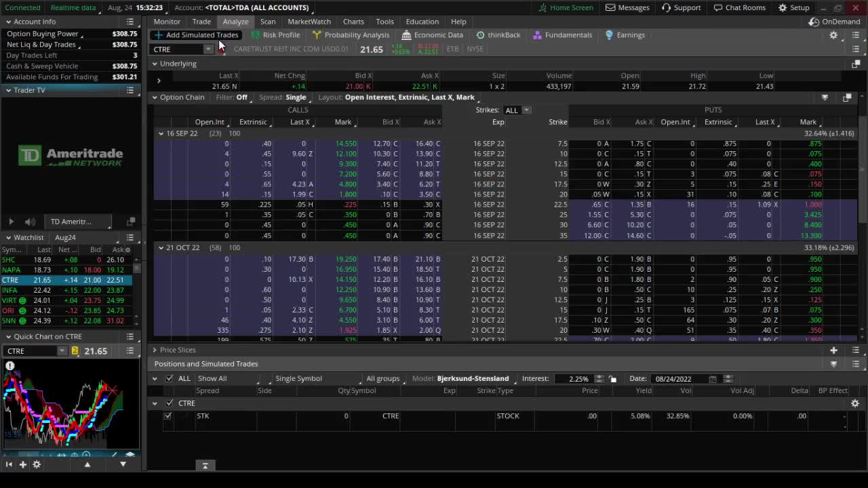This screenshot has height=488, width=868.
Task: Move gadgets down with arrow
Action: point(123,464)
